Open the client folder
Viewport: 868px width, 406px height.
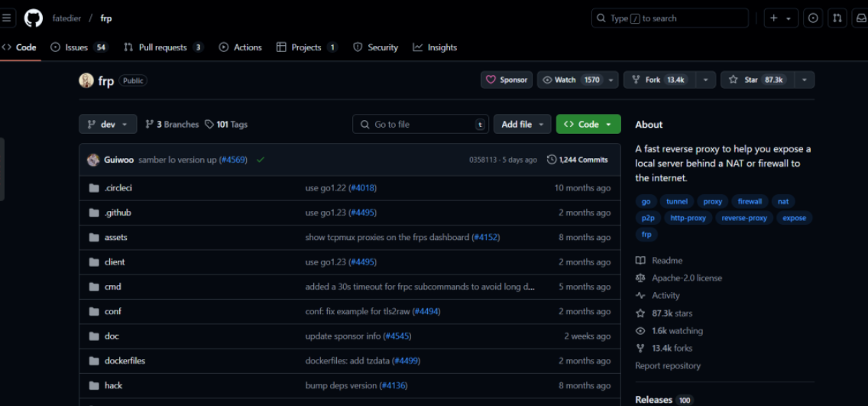point(115,262)
